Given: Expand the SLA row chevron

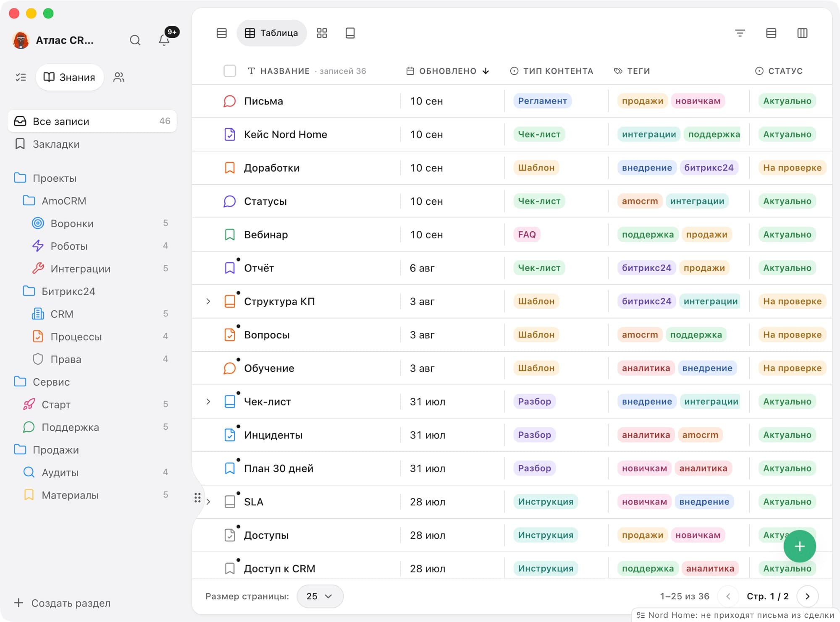Looking at the screenshot, I should [208, 502].
